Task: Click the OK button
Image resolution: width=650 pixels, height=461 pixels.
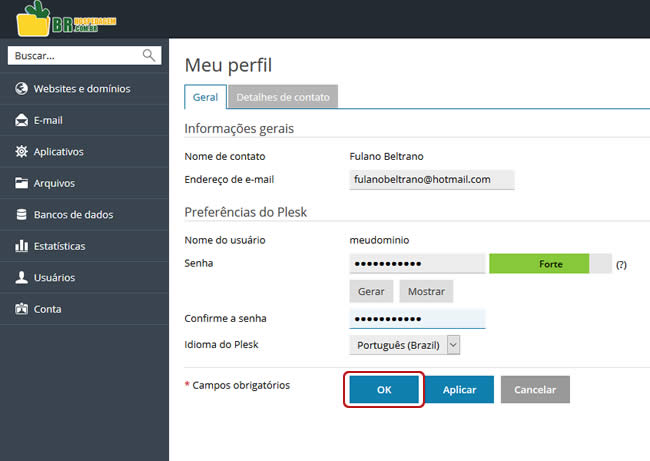Action: pos(384,390)
